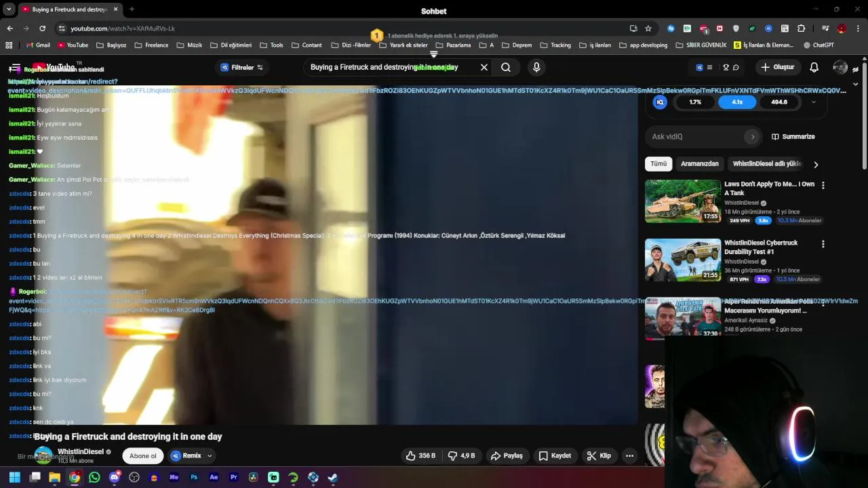This screenshot has height=488, width=868.
Task: Select the 1.7% vidIQ stat pill
Action: [695, 102]
